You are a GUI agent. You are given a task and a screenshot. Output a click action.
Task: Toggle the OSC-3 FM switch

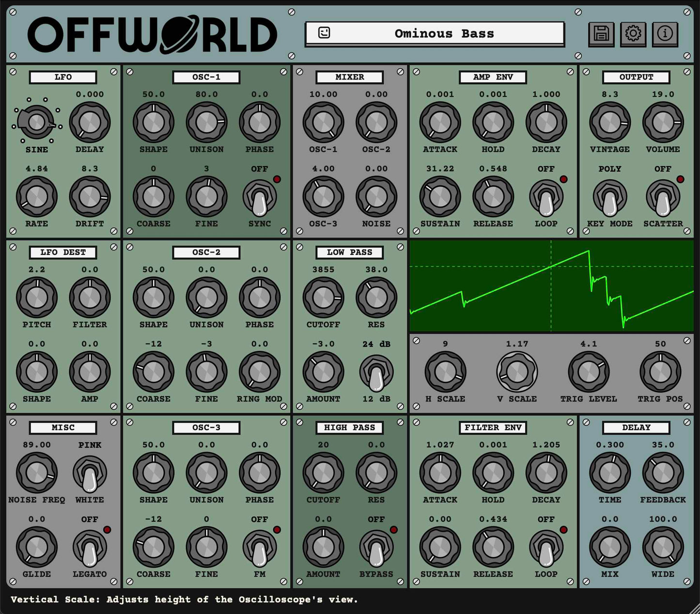[x=260, y=548]
